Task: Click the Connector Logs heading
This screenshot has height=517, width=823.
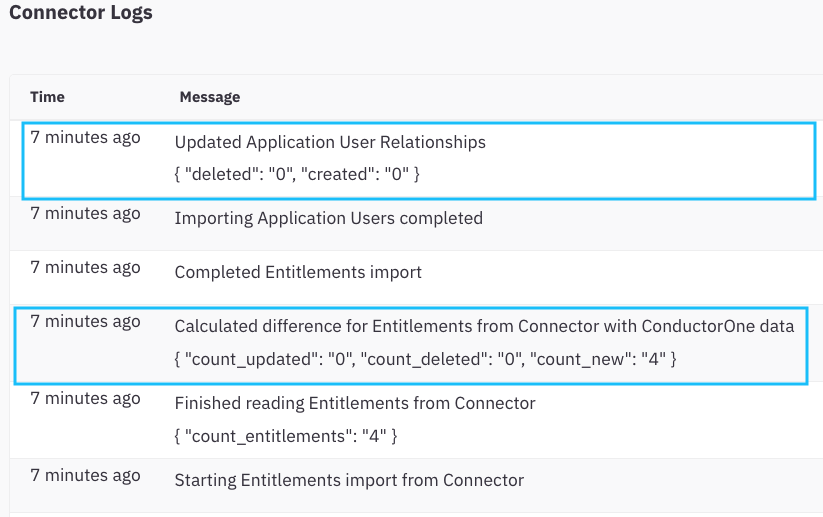Action: point(80,14)
